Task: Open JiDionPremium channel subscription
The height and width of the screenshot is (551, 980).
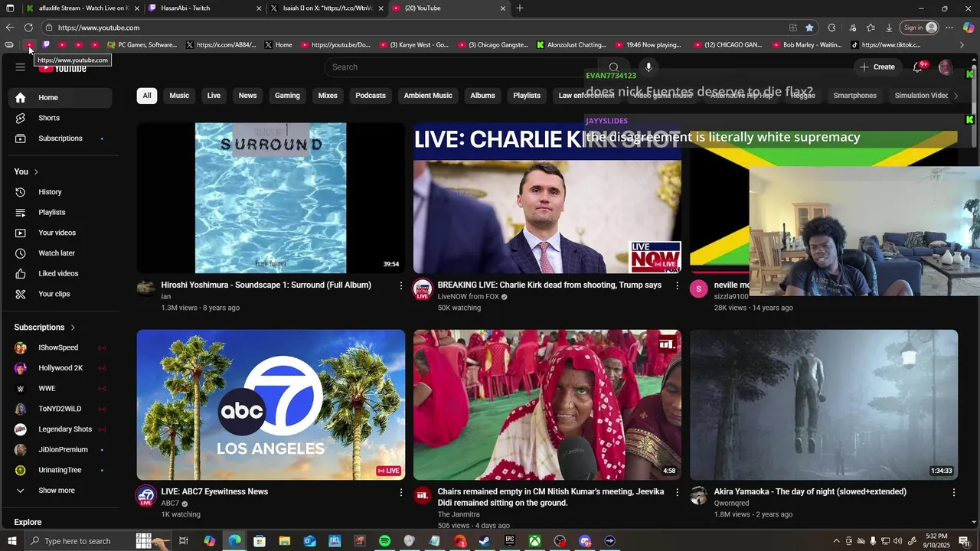Action: (60, 450)
